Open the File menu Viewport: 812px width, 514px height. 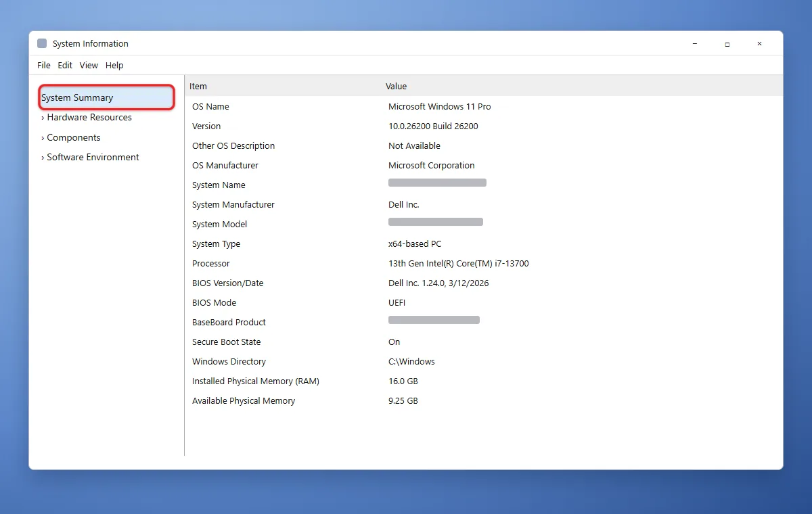tap(44, 66)
